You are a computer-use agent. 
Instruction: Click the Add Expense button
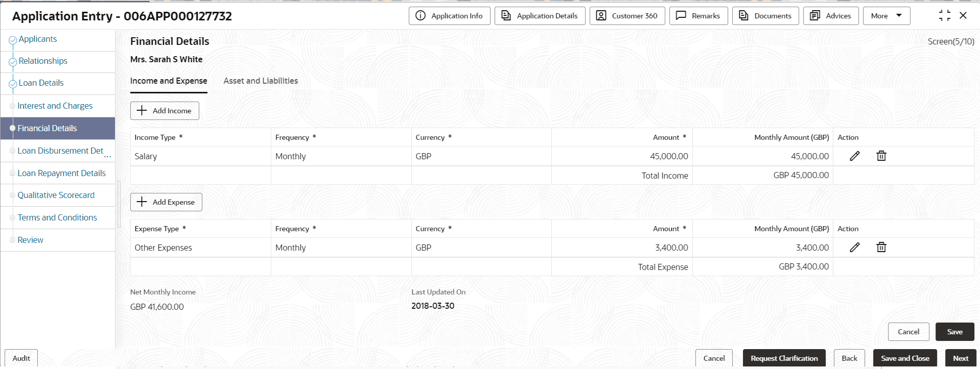[x=166, y=202]
